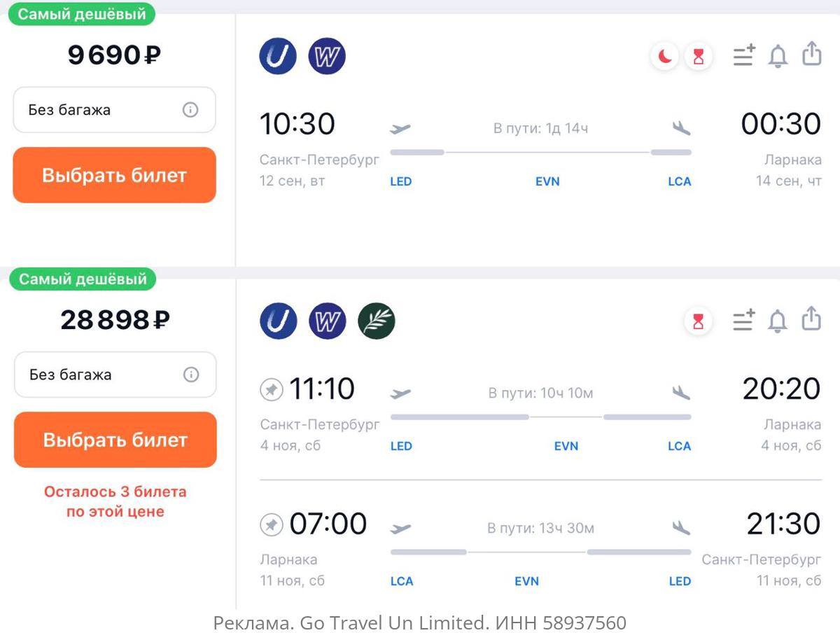
Task: Click night transfer moon icon badge
Action: pyautogui.click(x=664, y=57)
